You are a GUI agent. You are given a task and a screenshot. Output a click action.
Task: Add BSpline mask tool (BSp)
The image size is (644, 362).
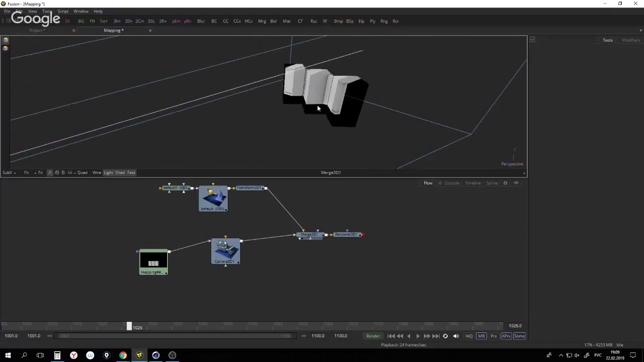pos(350,21)
